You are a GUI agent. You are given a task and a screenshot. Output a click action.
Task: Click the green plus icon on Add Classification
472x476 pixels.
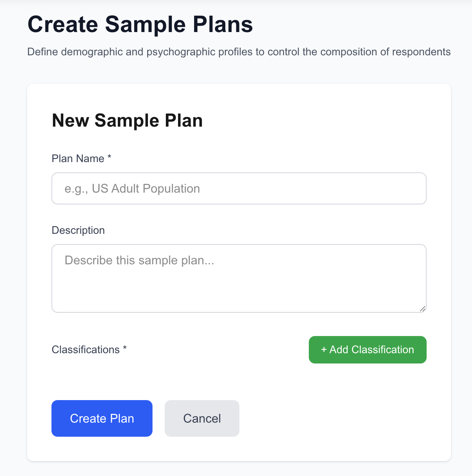click(x=324, y=350)
